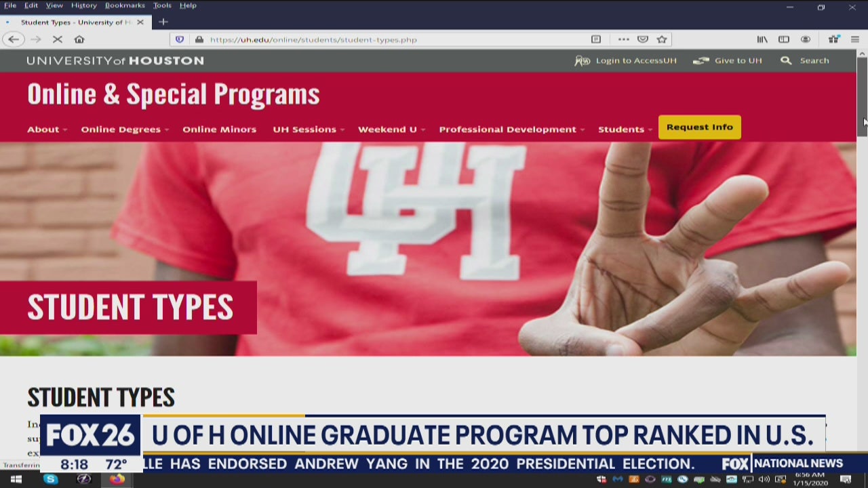Image resolution: width=868 pixels, height=488 pixels.
Task: Open the Students dropdown menu
Action: point(621,129)
